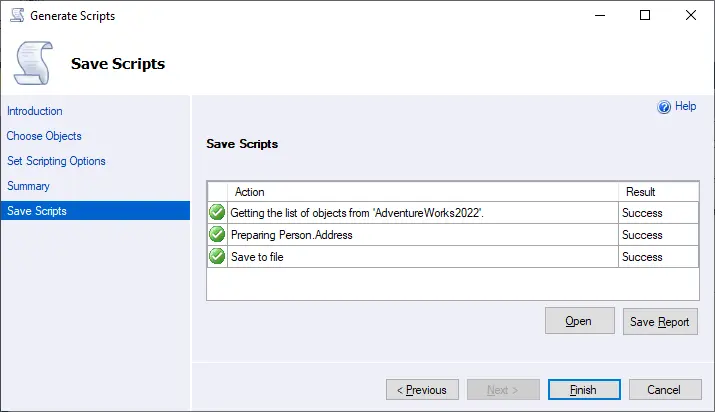Screen dimensions: 715x412
Task: Click the green check icon for Save to file
Action: (217, 256)
